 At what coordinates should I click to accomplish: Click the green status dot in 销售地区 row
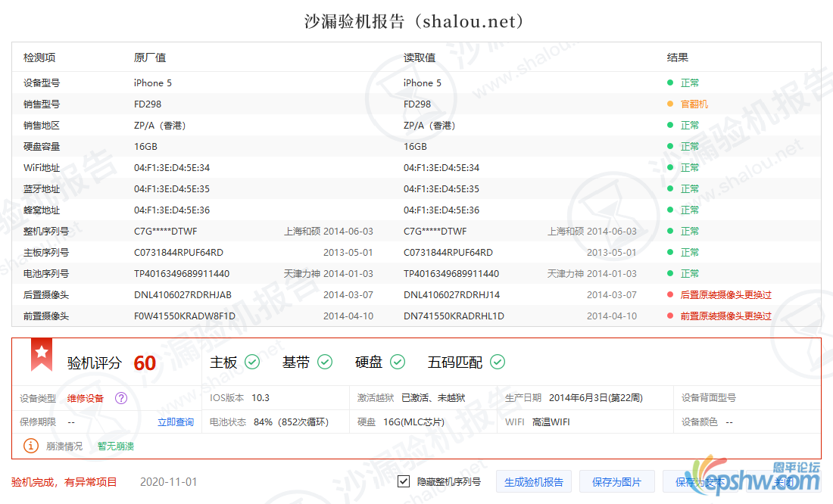(x=670, y=126)
